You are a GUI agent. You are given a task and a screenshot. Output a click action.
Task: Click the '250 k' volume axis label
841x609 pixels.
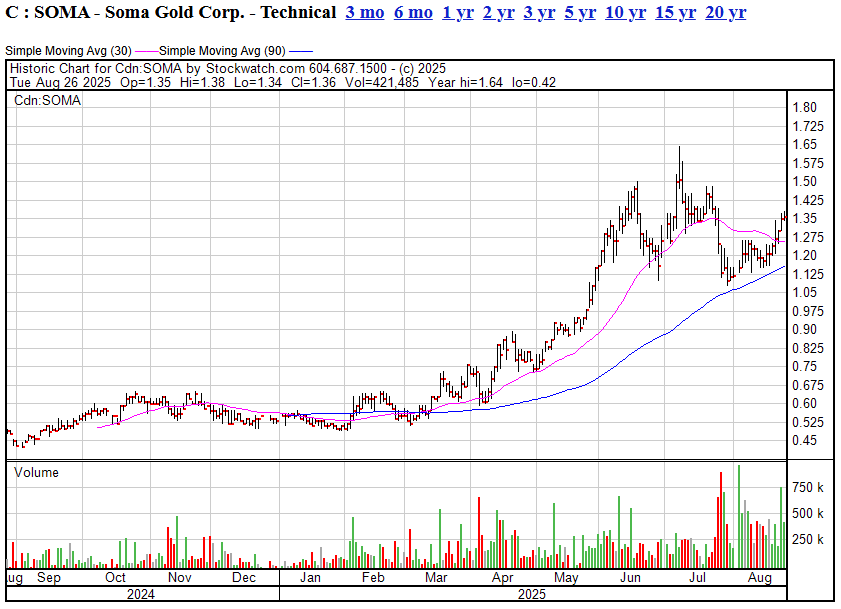click(x=808, y=539)
